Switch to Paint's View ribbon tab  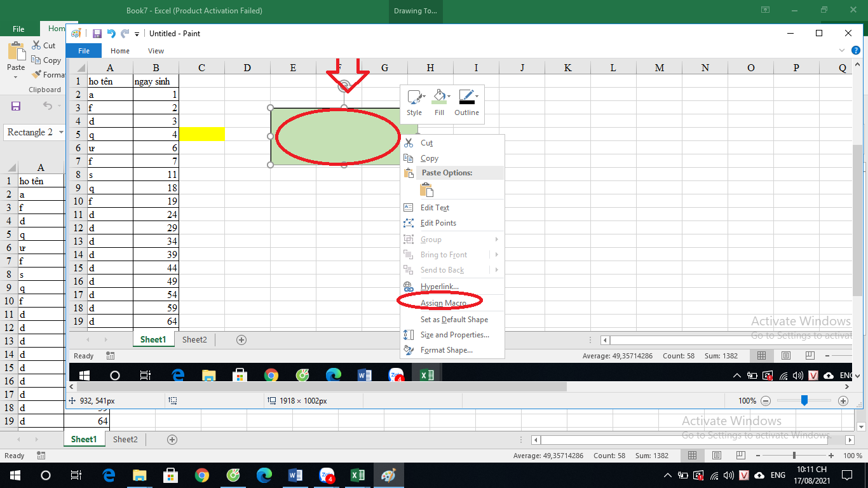(x=156, y=51)
